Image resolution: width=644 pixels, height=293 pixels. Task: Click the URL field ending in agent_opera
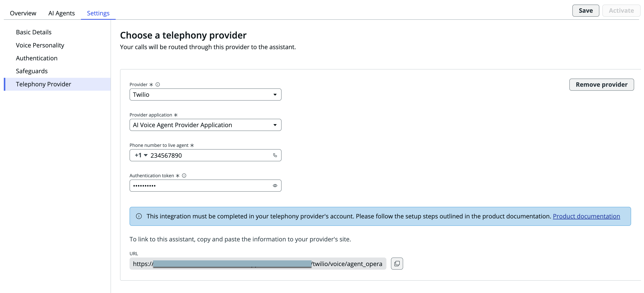point(258,264)
